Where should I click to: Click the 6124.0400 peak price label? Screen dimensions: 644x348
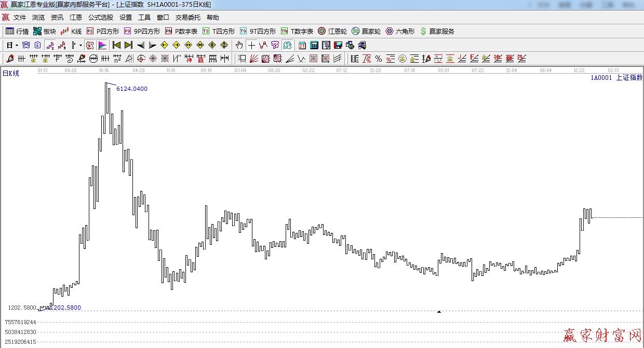coord(131,89)
